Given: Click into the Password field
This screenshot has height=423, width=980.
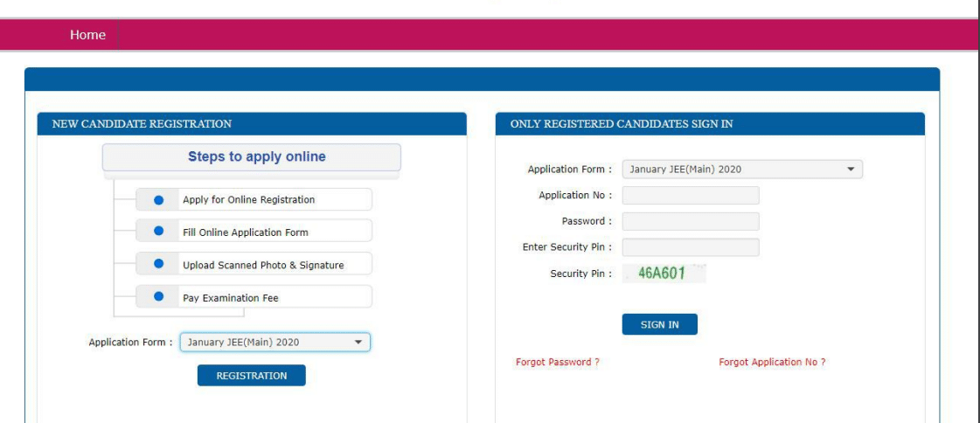Looking at the screenshot, I should click(690, 221).
